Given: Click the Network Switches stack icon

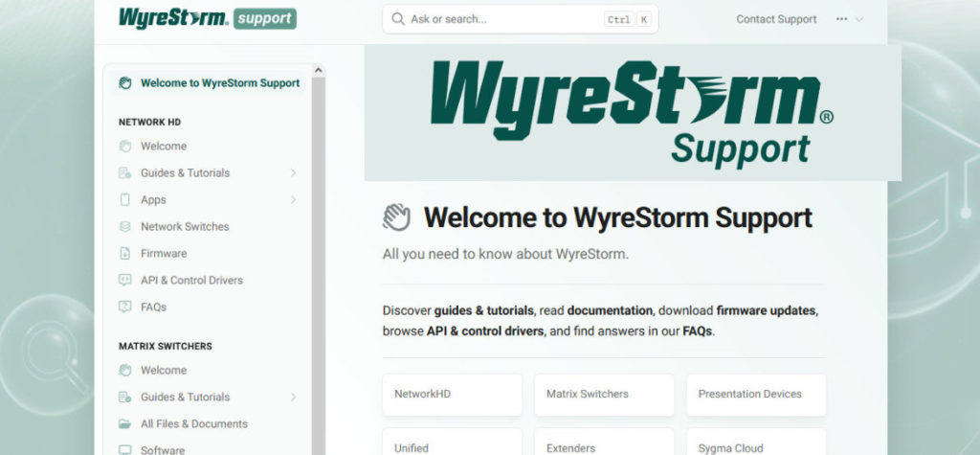Looking at the screenshot, I should click(x=125, y=227).
